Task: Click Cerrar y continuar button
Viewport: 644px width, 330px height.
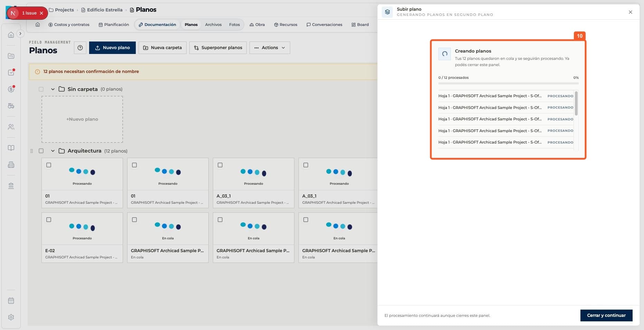Action: (x=606, y=315)
